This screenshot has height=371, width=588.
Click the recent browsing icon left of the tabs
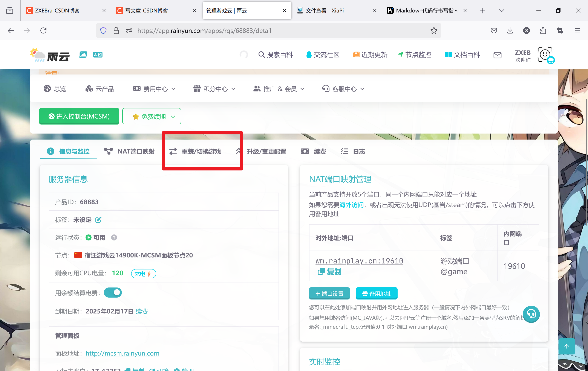pyautogui.click(x=10, y=11)
